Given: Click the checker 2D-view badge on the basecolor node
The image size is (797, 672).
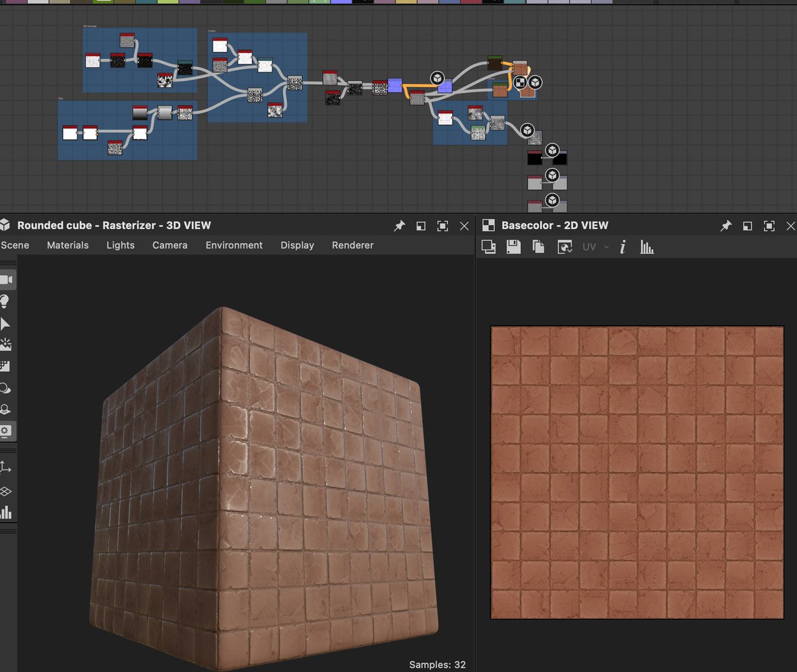Looking at the screenshot, I should (x=521, y=82).
